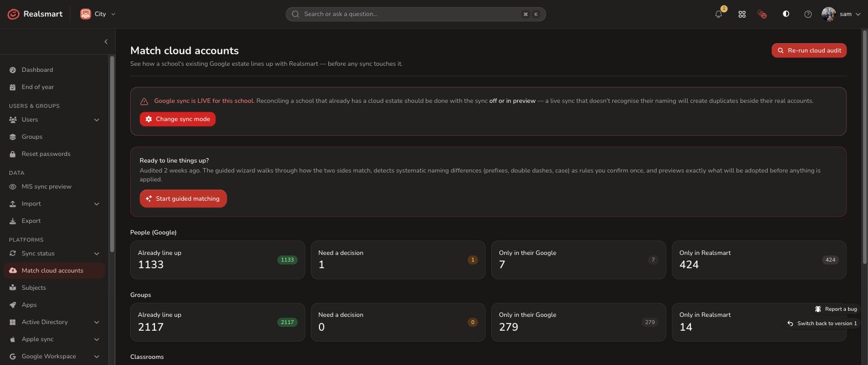868x365 pixels.
Task: Click the Import upload icon
Action: 13,204
